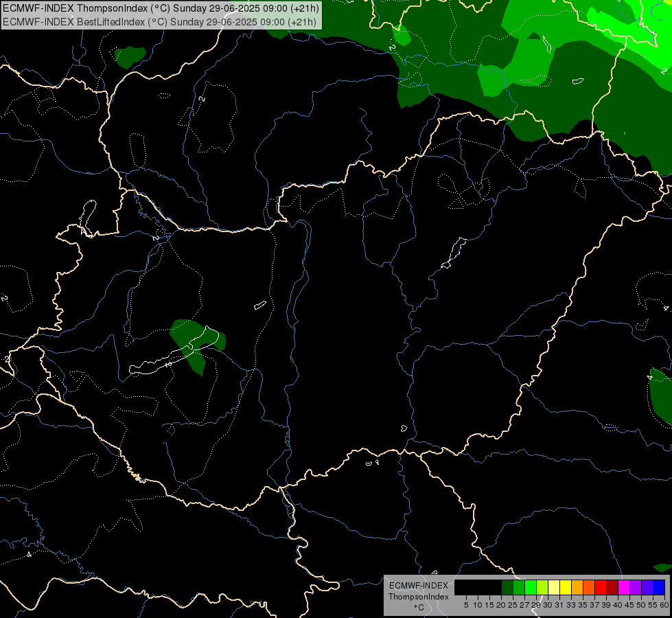Screen dimensions: 672x618
Task: Click the red-orange 35-37 legend swatch
Action: point(589,587)
